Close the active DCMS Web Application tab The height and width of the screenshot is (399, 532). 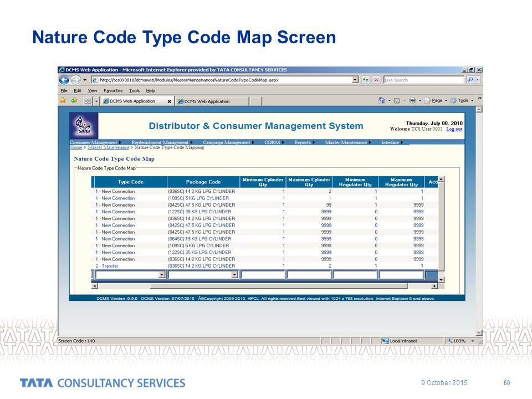coord(170,101)
